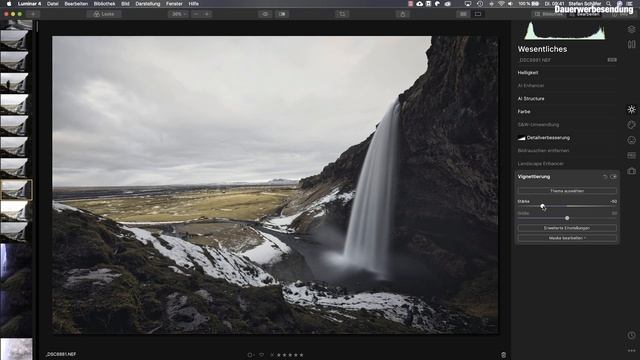Select the Portrait face icon
This screenshot has width=640, height=360.
(x=631, y=140)
